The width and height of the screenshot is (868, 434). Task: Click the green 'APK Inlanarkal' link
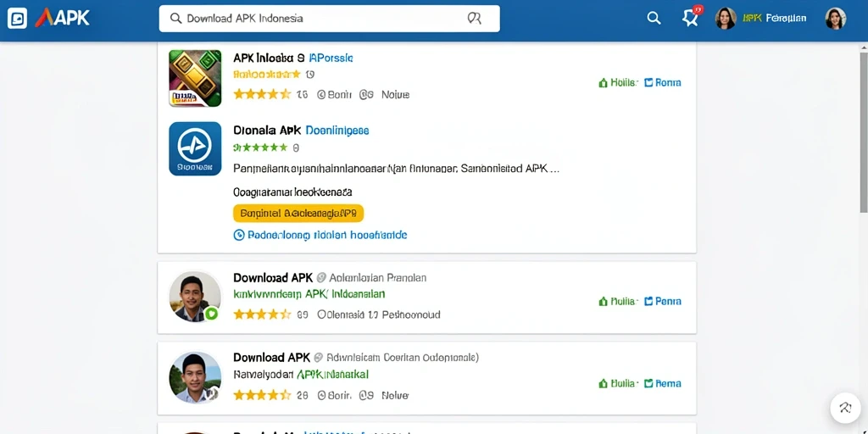coord(332,375)
